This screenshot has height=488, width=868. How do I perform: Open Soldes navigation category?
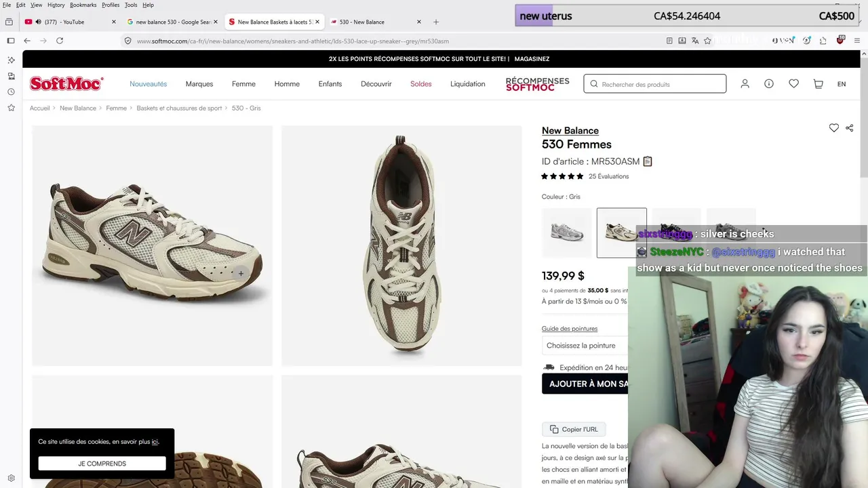(x=421, y=84)
